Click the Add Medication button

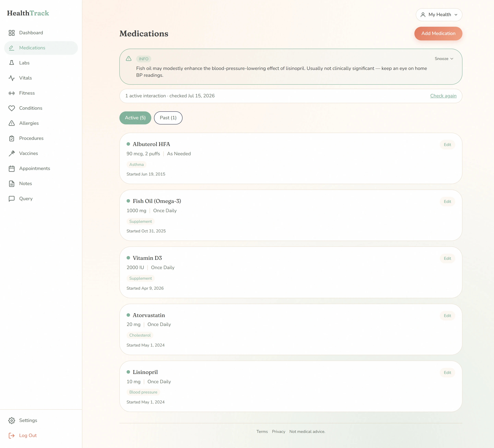point(438,34)
